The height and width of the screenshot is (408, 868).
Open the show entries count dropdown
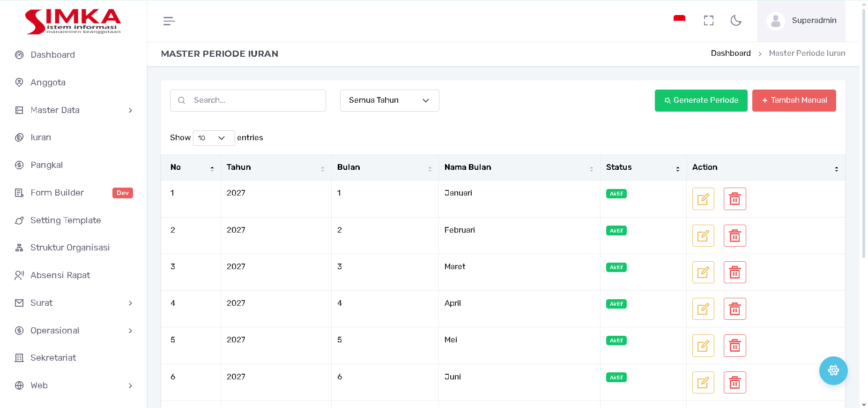point(214,138)
